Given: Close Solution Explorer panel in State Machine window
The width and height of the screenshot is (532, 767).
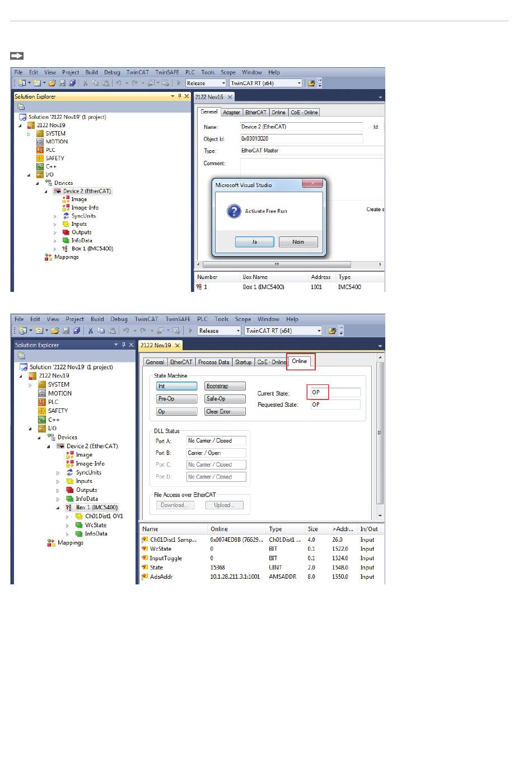Looking at the screenshot, I should click(x=132, y=345).
